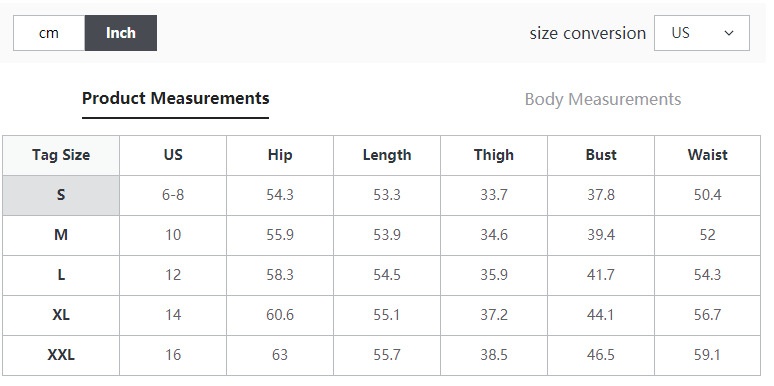Screen dimensions: 774x386
Task: Click the Bust column header
Action: (601, 155)
